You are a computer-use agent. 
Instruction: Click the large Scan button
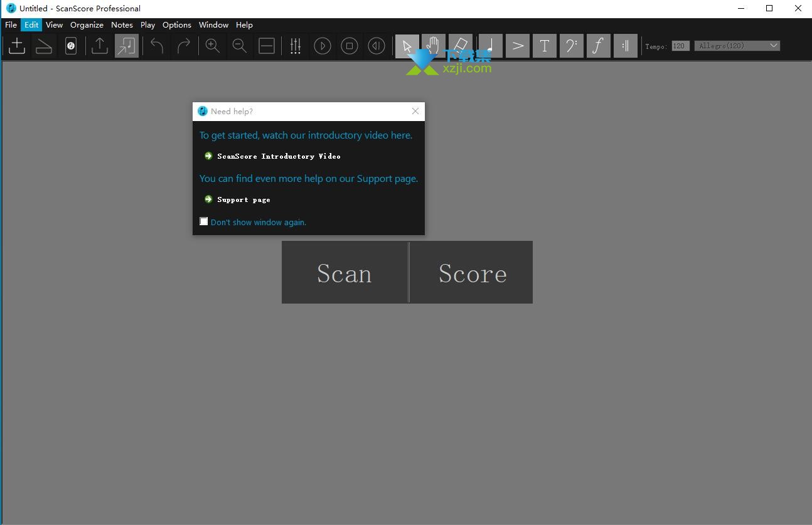(x=345, y=272)
